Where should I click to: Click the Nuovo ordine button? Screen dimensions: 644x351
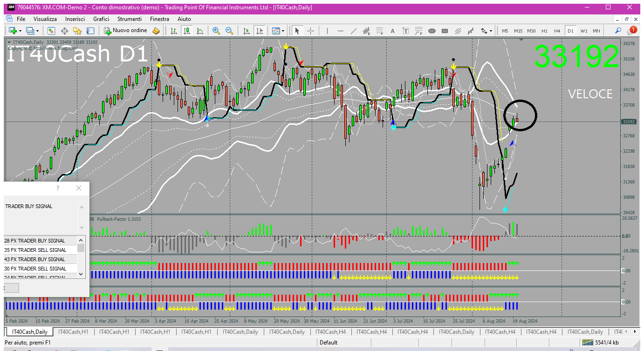click(125, 31)
